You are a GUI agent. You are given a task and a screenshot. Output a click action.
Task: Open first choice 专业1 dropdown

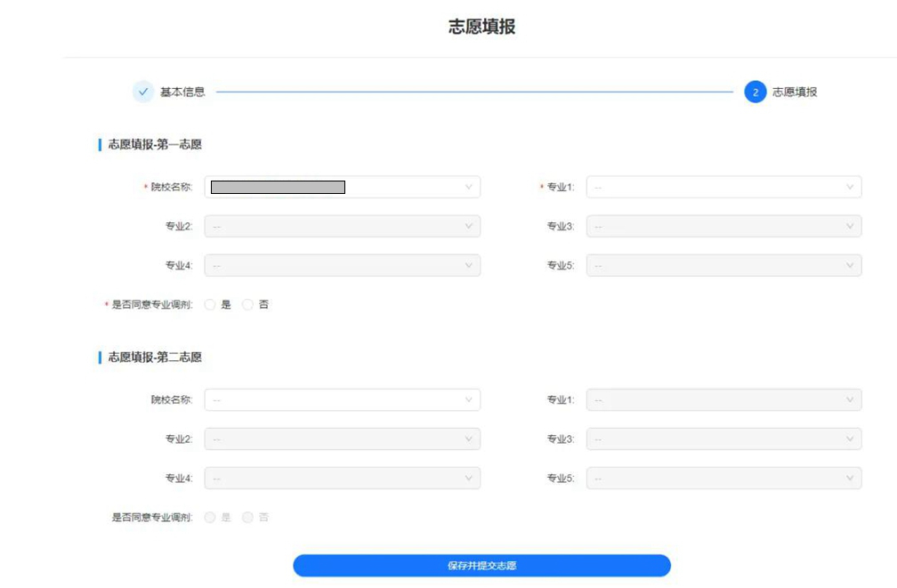click(x=723, y=187)
